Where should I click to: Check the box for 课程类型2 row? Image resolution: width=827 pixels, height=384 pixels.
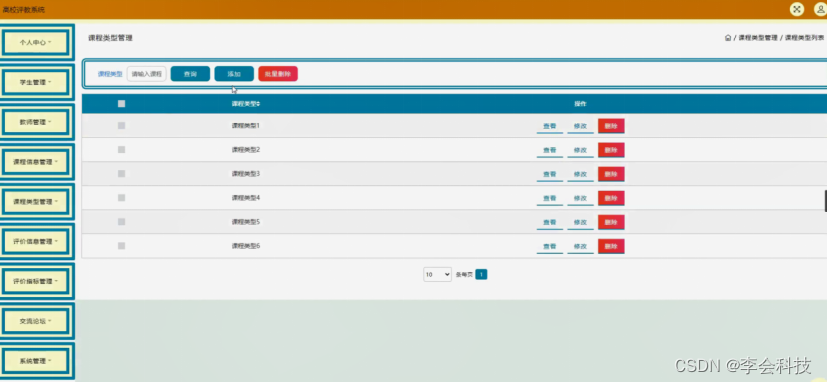click(x=121, y=150)
